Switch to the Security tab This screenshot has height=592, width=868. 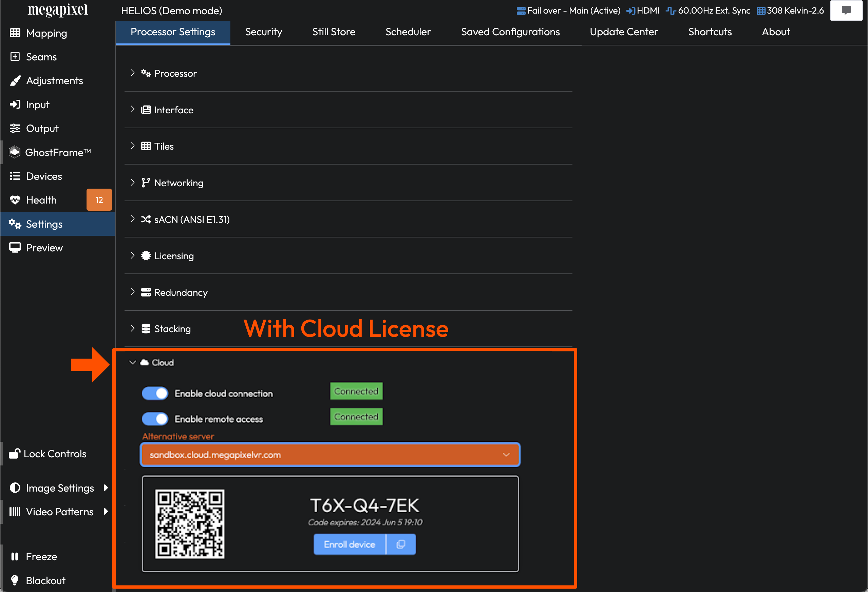point(263,32)
